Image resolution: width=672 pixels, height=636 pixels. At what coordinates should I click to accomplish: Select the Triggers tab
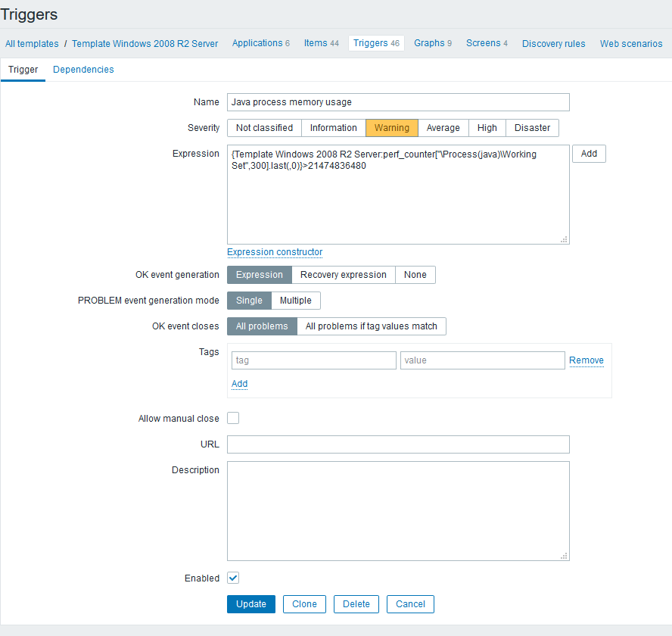coord(376,43)
